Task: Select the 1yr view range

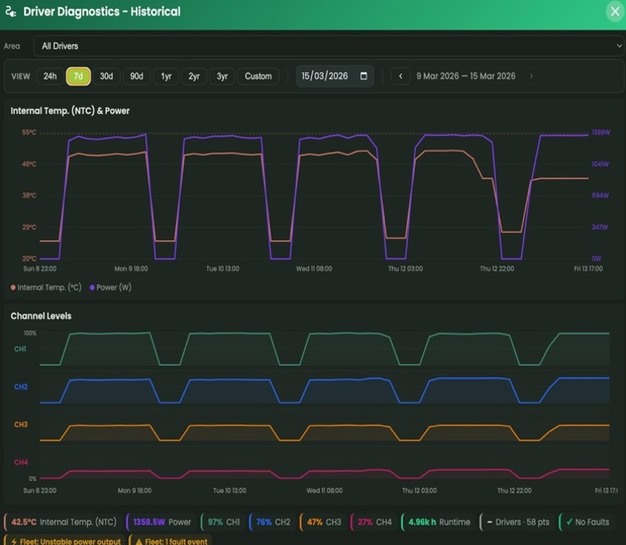Action: point(166,76)
